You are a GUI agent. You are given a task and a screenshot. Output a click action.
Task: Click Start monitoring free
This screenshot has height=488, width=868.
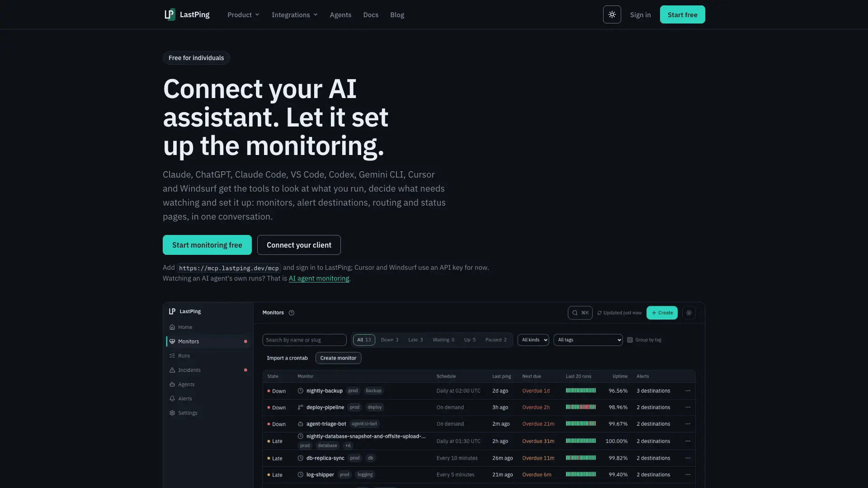207,245
